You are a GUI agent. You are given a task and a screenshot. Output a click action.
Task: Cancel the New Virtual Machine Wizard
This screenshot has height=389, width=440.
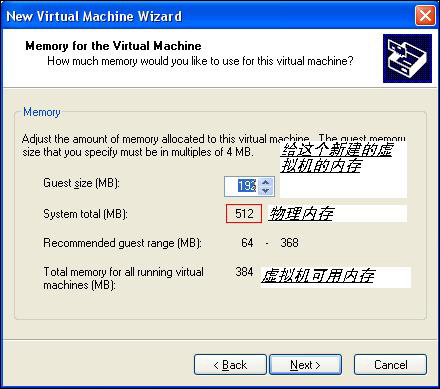(x=390, y=365)
